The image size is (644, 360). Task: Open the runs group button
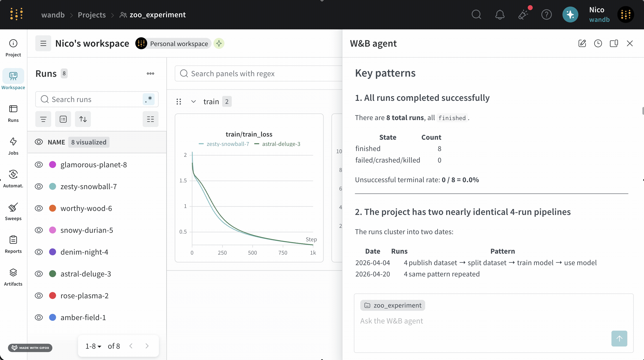tap(63, 119)
